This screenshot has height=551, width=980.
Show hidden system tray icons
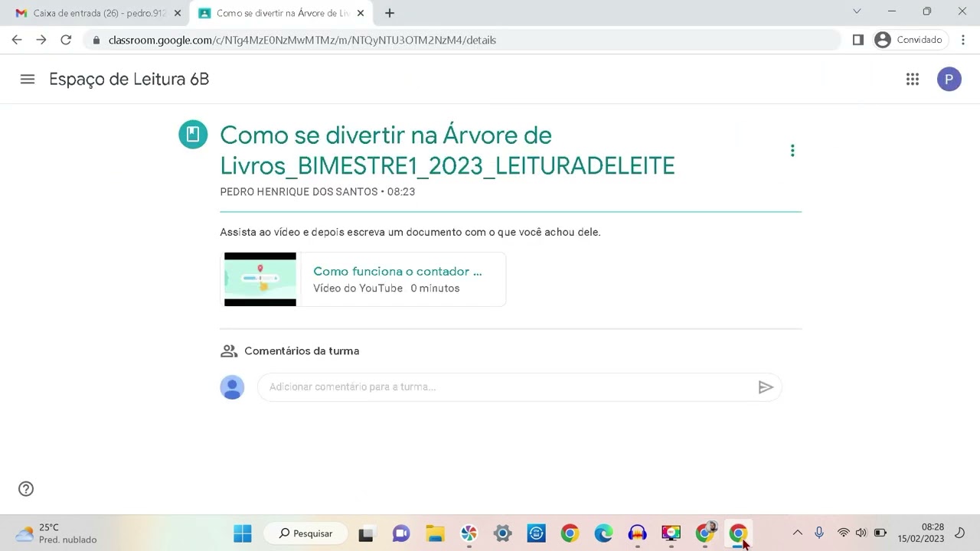point(797,533)
